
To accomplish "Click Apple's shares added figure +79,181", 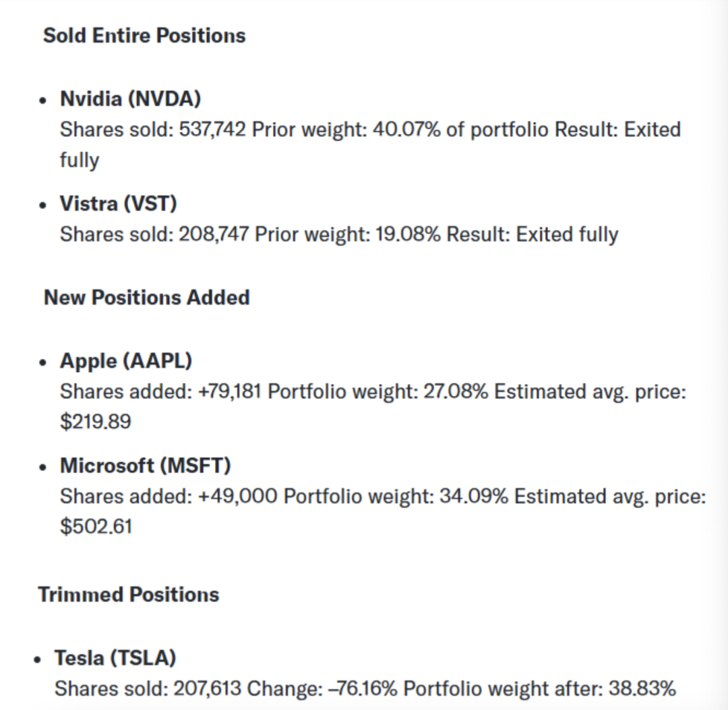I will (x=231, y=391).
